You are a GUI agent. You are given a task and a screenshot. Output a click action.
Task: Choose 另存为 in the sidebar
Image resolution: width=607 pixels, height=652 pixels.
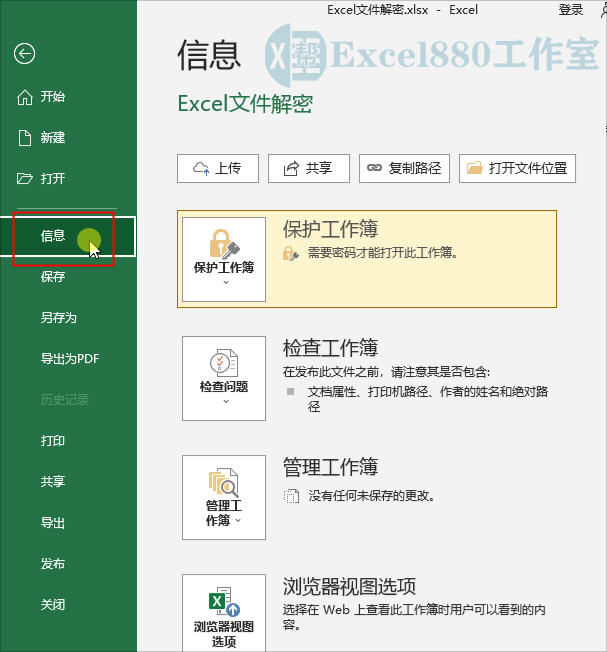(x=59, y=318)
